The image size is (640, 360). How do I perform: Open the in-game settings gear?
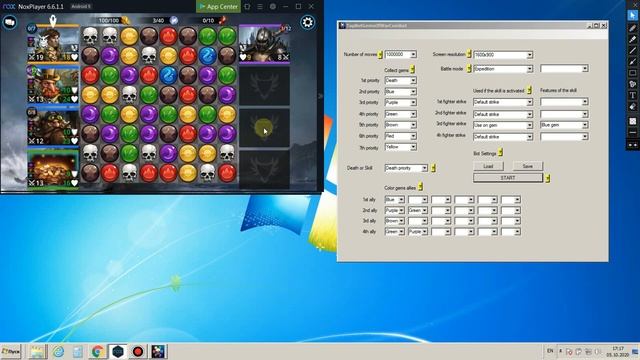coord(307,22)
